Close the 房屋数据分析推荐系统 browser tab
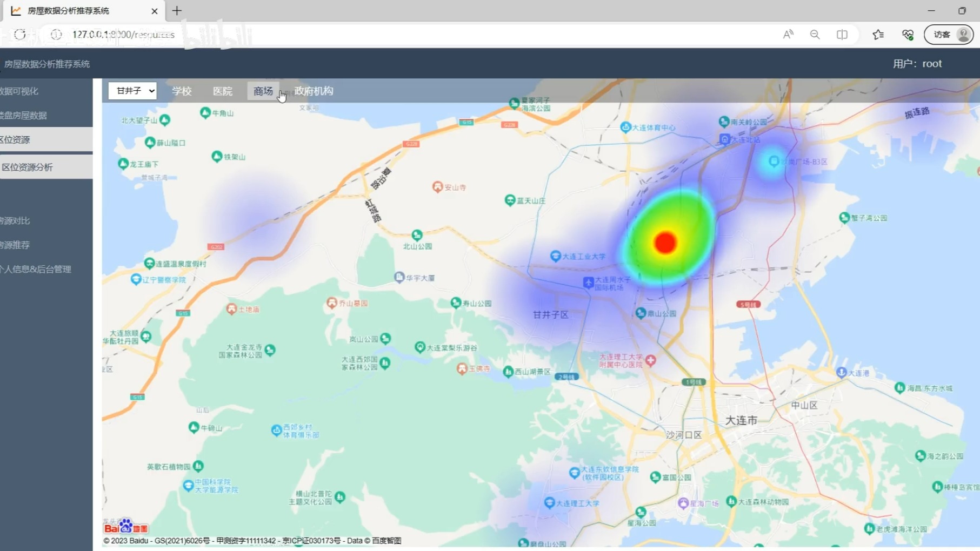980x551 pixels. pyautogui.click(x=155, y=11)
